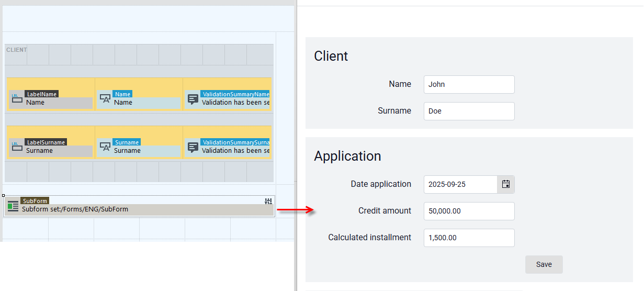Click the Name text field component icon
Screen dimensions: 644x291
click(x=105, y=98)
